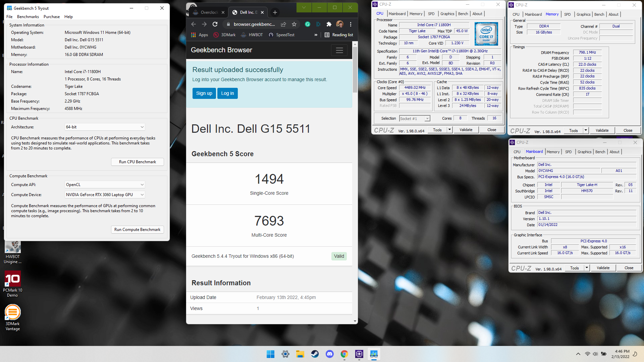Open Settings from the taskbar

point(285,354)
